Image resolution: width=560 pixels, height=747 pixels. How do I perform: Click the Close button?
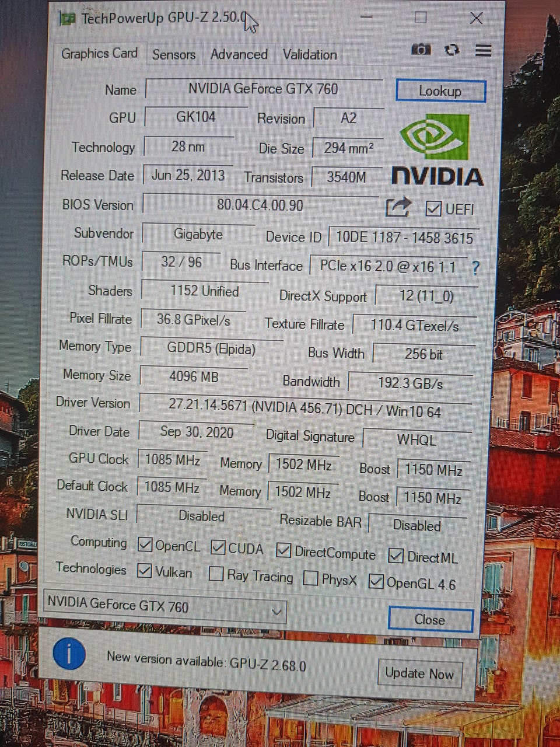[430, 619]
